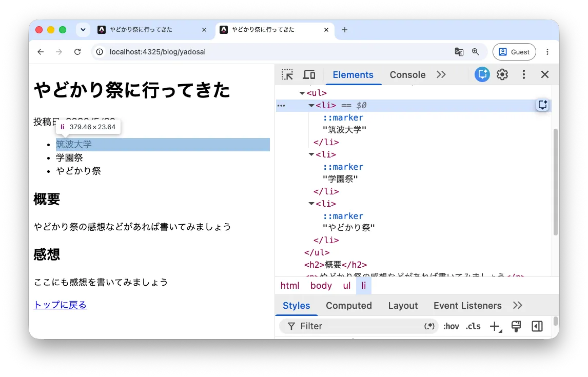588x377 pixels.
Task: Click the やどかり祭 list item on page
Action: point(79,171)
